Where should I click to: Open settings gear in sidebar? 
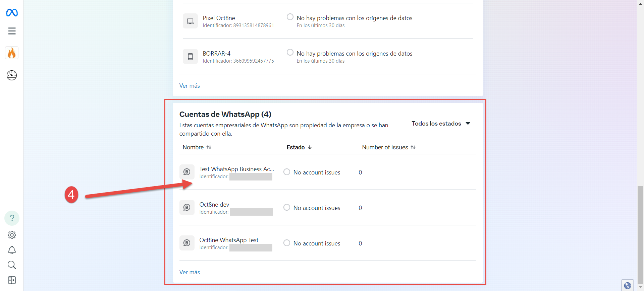coord(12,235)
